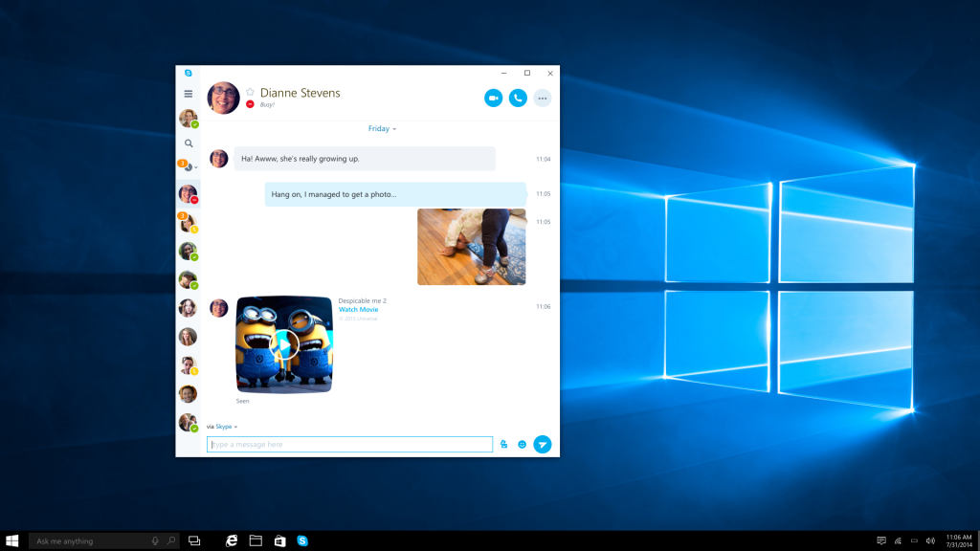Open the hamburger menu in the sidebar
Screen dimensions: 980x551
click(x=188, y=94)
